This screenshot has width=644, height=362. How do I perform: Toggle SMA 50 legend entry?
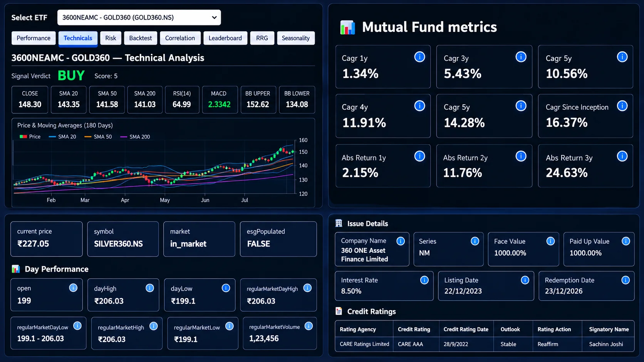(x=98, y=137)
